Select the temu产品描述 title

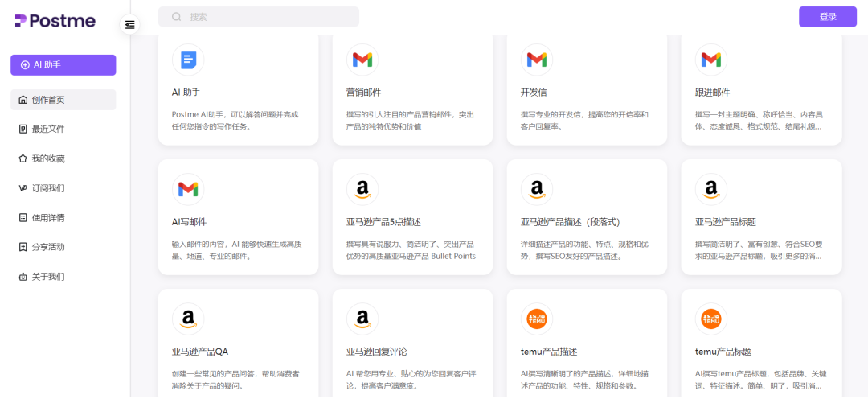pos(549,352)
